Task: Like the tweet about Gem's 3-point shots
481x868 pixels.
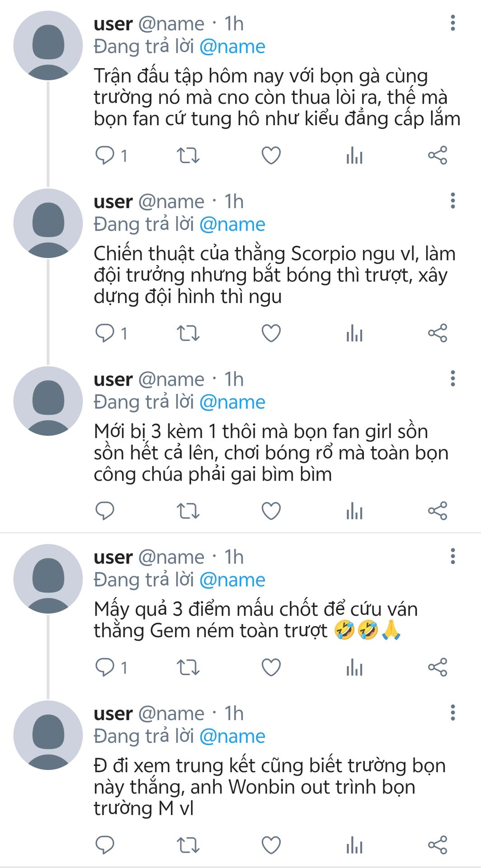Action: pyautogui.click(x=271, y=667)
